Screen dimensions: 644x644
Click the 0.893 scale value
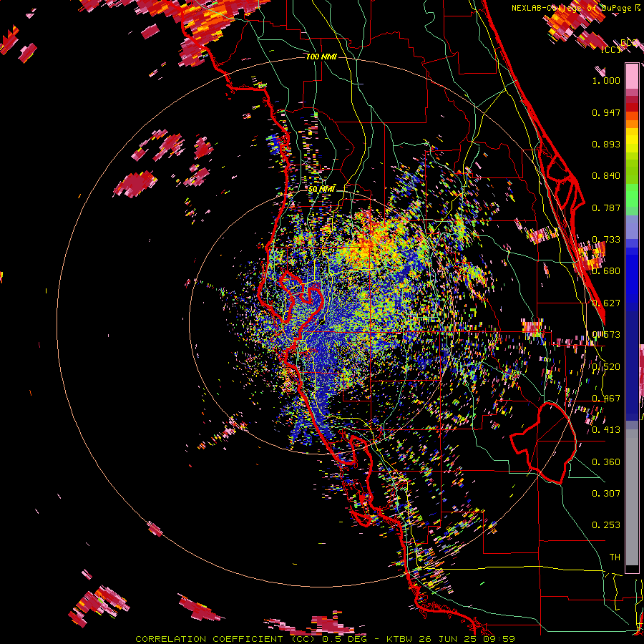pyautogui.click(x=606, y=144)
